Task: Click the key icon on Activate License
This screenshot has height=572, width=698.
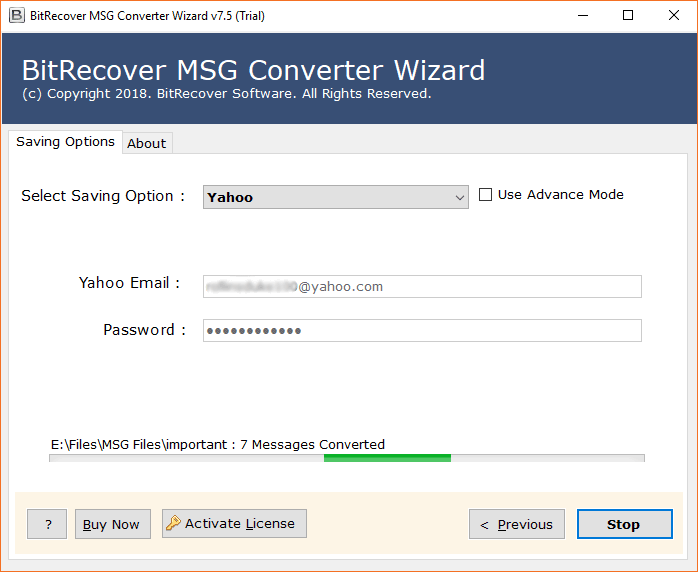Action: [x=173, y=523]
